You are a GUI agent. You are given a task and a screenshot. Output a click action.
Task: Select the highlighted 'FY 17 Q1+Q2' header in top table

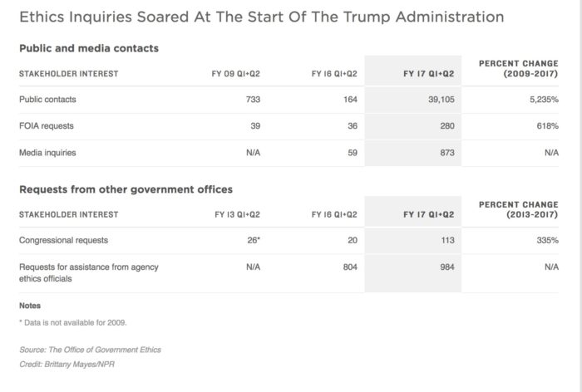pos(428,74)
